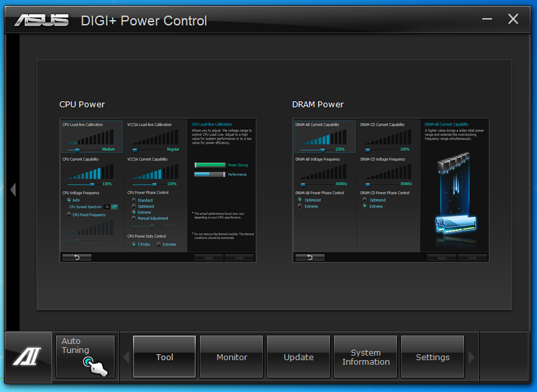Image resolution: width=537 pixels, height=392 pixels.
Task: Toggle the CPU Spread Spectrum OFF switch
Action: pyautogui.click(x=114, y=207)
